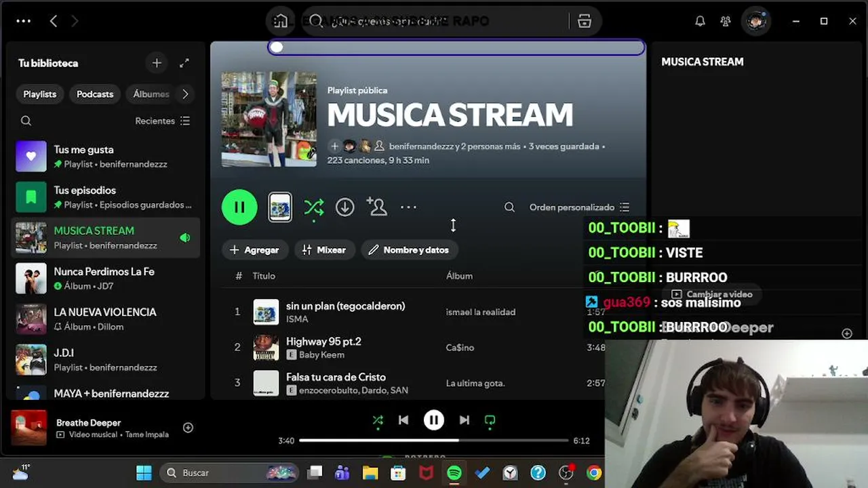Image resolution: width=868 pixels, height=488 pixels.
Task: Open the notifications bell
Action: (700, 21)
